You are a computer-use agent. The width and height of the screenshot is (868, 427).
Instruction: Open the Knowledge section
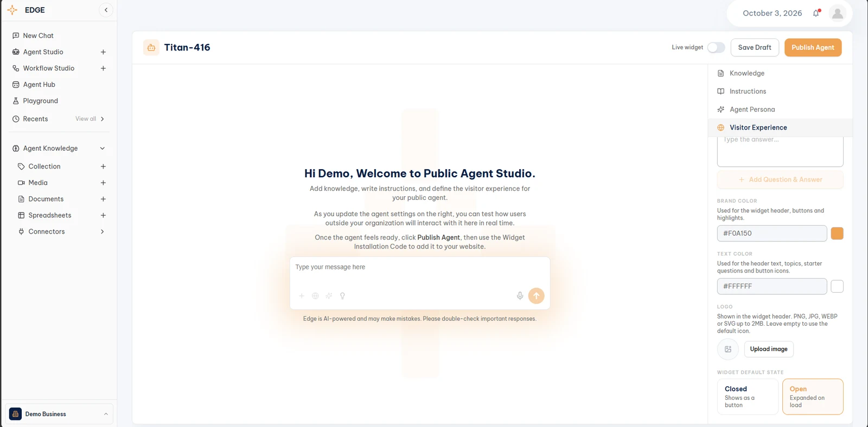[780, 73]
